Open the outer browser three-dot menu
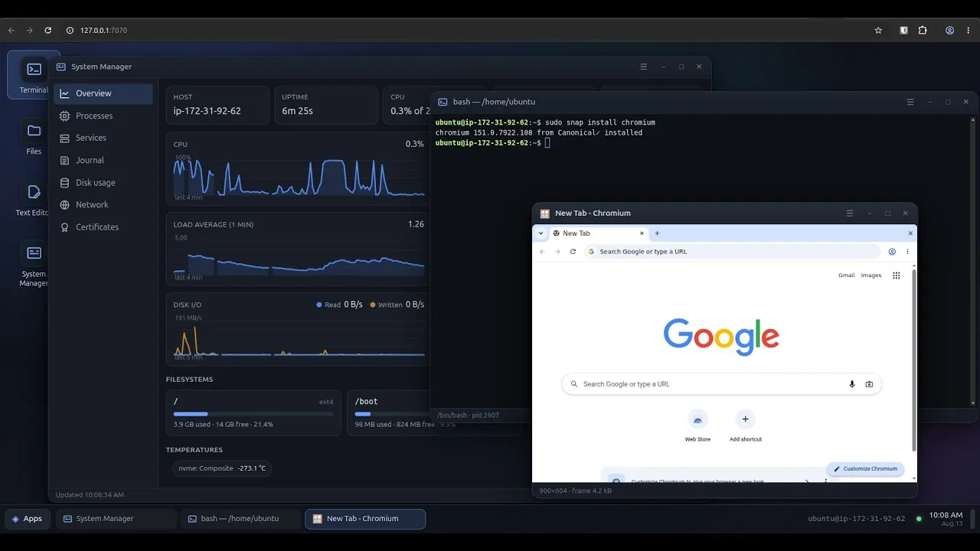The image size is (980, 551). pos(969,31)
